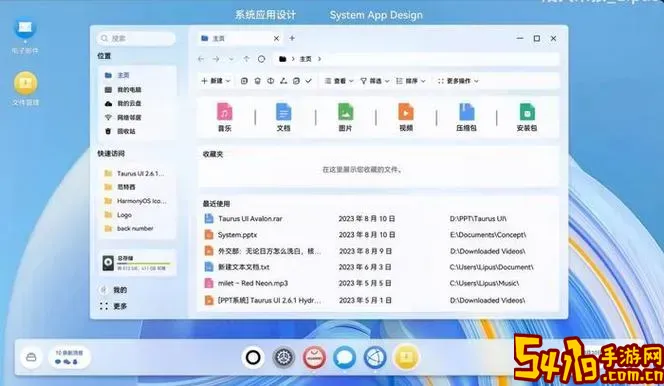Click path E:\Documents\Concept\
Image resolution: width=664 pixels, height=386 pixels.
pos(488,235)
